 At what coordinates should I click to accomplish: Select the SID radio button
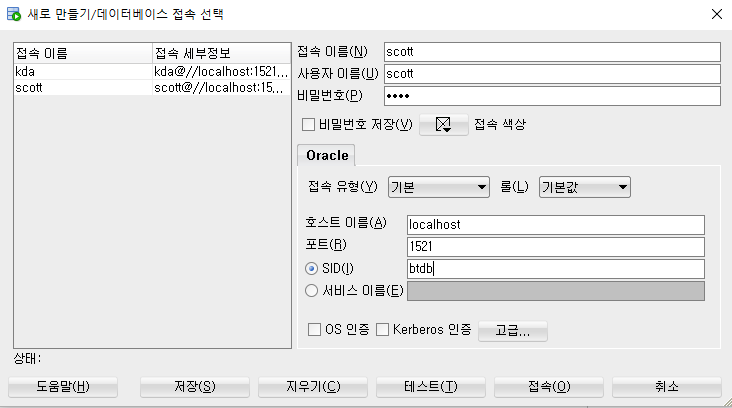click(311, 268)
